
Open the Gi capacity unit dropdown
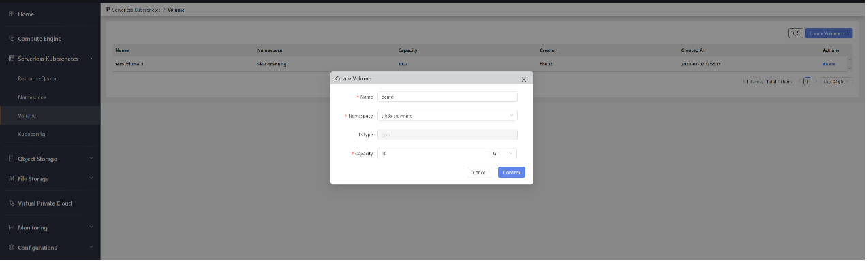[x=503, y=154]
